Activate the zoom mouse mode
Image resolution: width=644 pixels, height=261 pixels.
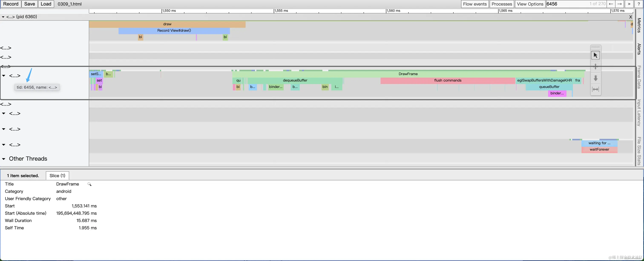pyautogui.click(x=595, y=78)
